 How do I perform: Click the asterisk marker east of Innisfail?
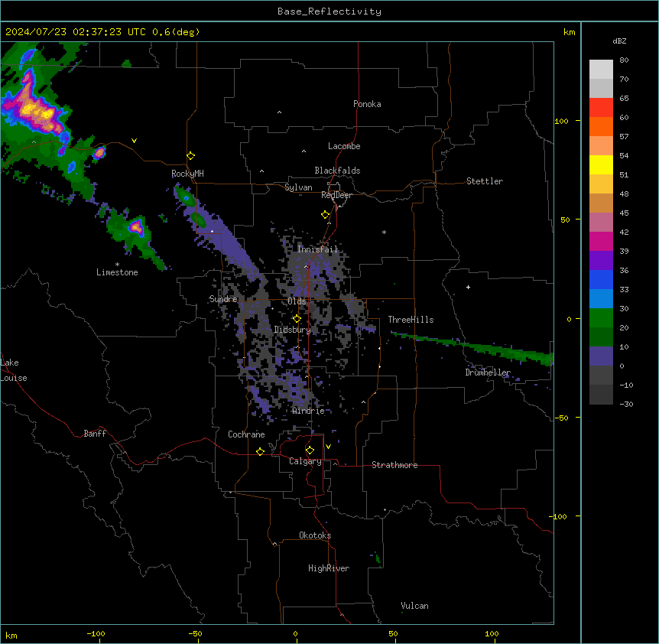(384, 232)
